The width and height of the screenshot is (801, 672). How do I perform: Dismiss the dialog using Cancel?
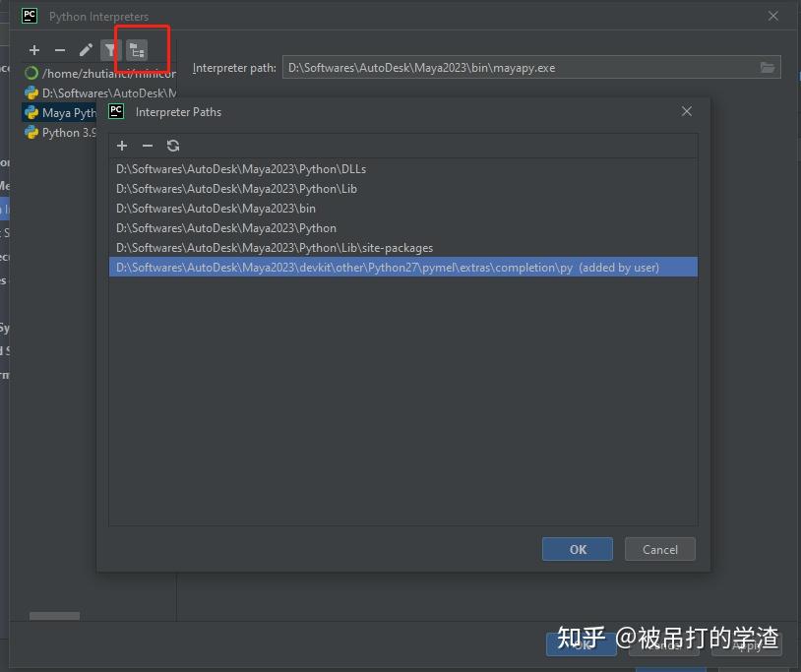coord(659,549)
